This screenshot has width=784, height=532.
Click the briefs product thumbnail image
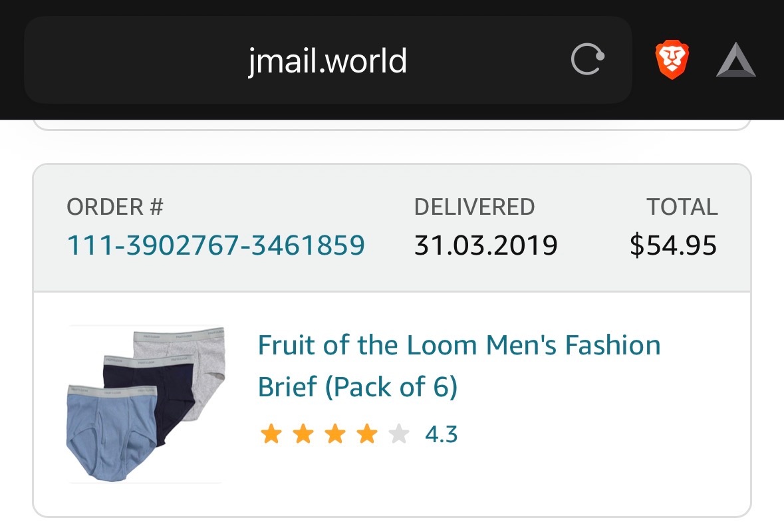(x=146, y=404)
